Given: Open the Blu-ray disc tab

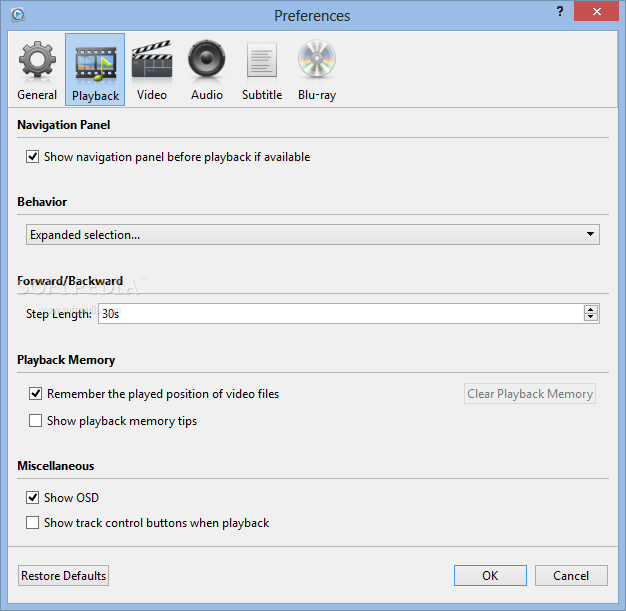Looking at the screenshot, I should [317, 70].
